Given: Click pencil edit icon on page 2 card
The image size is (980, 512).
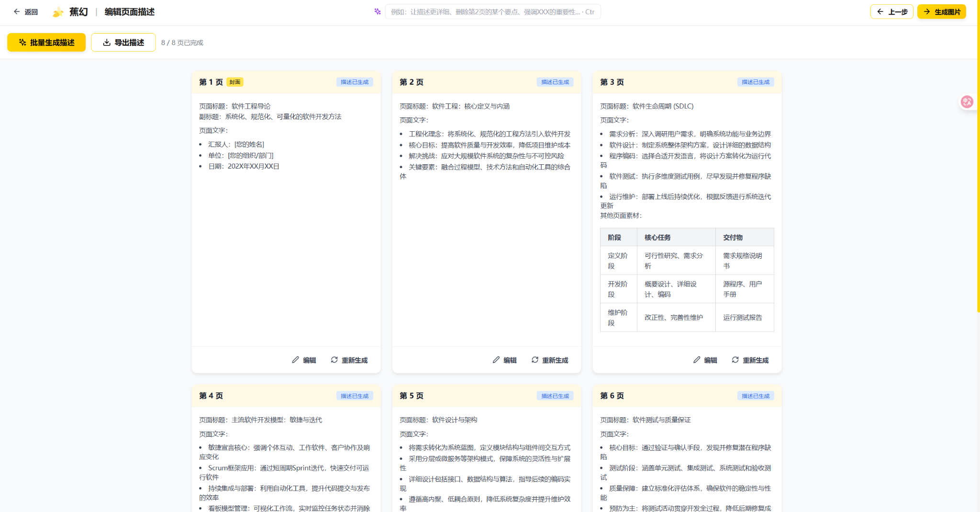Looking at the screenshot, I should (x=496, y=360).
